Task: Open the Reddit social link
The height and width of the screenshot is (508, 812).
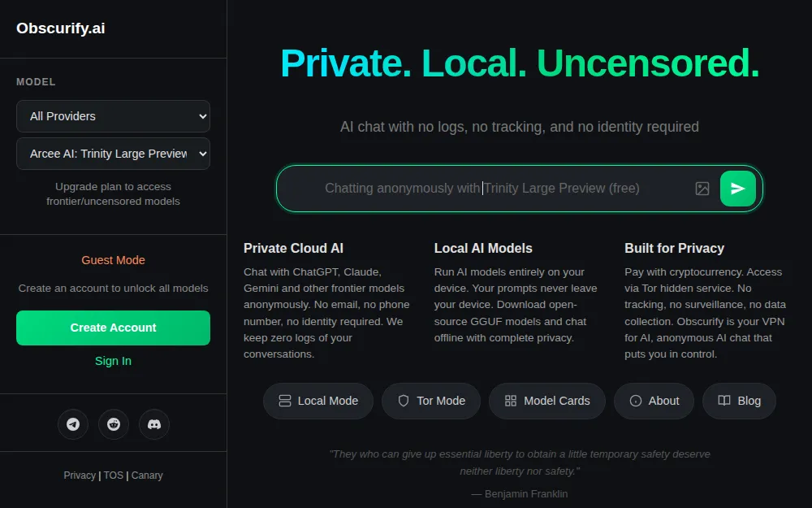Action: 114,424
